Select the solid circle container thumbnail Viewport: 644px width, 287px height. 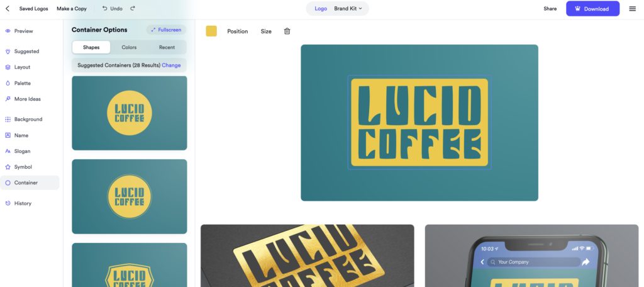tap(130, 113)
